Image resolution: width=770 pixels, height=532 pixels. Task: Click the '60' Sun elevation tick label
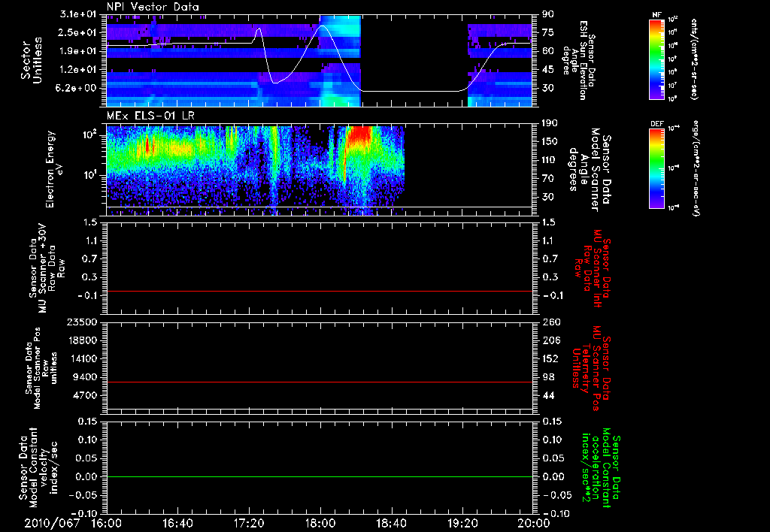point(548,51)
